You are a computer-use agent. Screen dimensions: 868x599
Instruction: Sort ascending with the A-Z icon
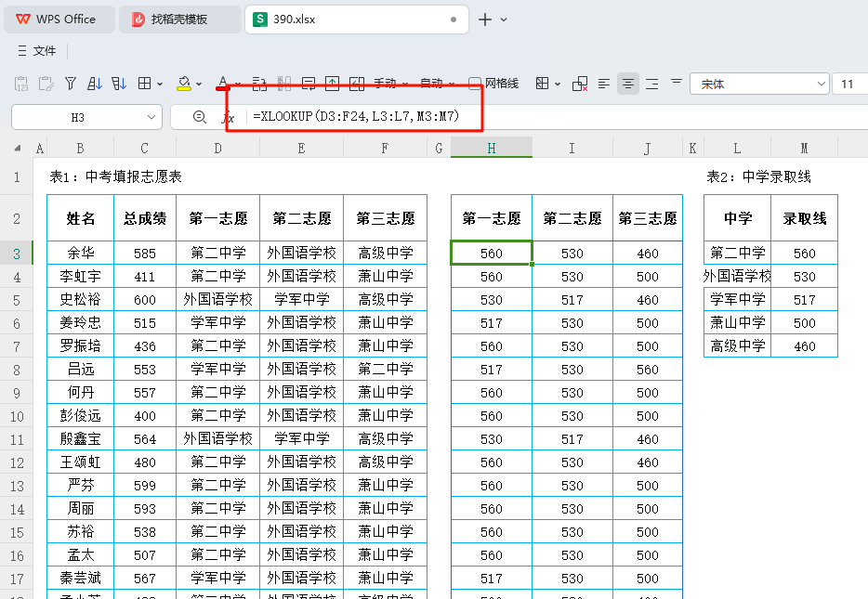95,84
